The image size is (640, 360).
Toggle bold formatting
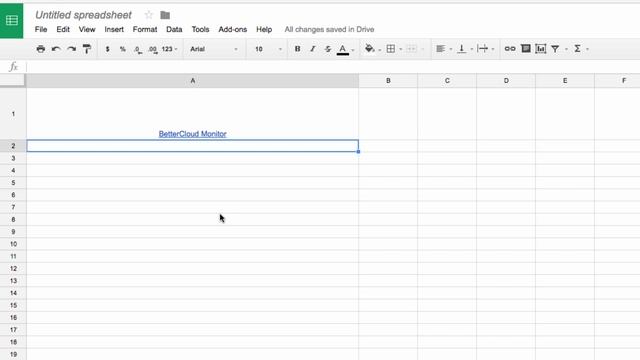(x=298, y=49)
